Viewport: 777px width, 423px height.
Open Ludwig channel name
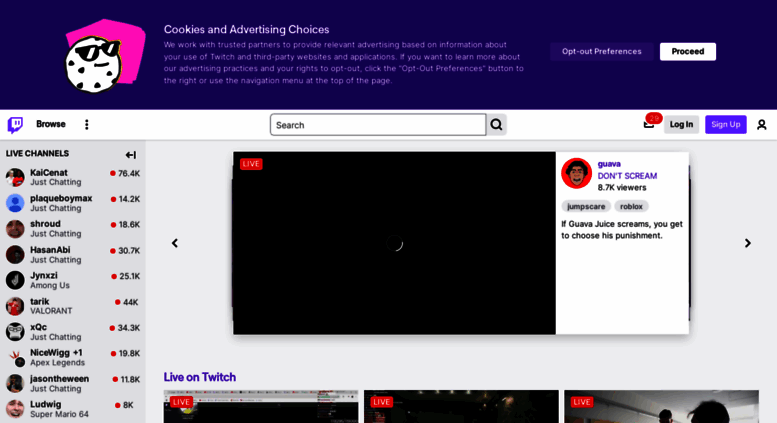pos(46,405)
